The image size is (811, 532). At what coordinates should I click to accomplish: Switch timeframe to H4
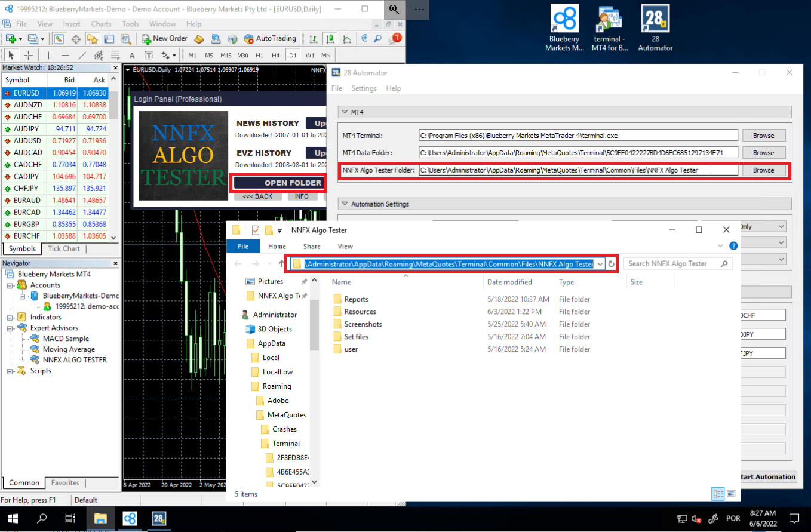click(x=276, y=56)
